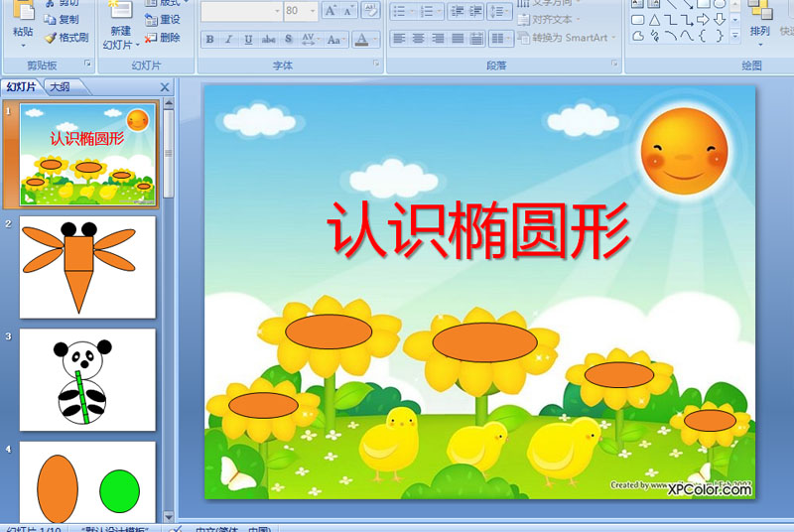
Task: Switch to the Slides (幻灯片) tab
Action: [x=21, y=87]
